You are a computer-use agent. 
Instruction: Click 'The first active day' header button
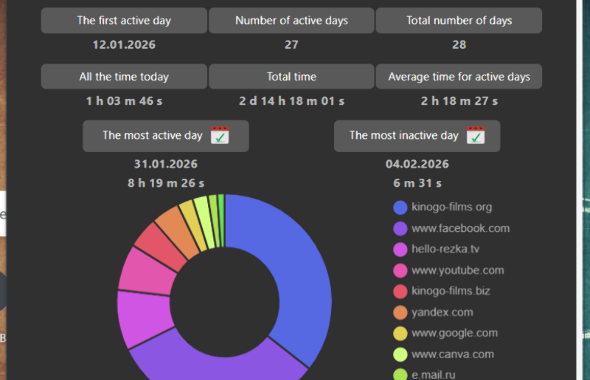click(x=124, y=20)
